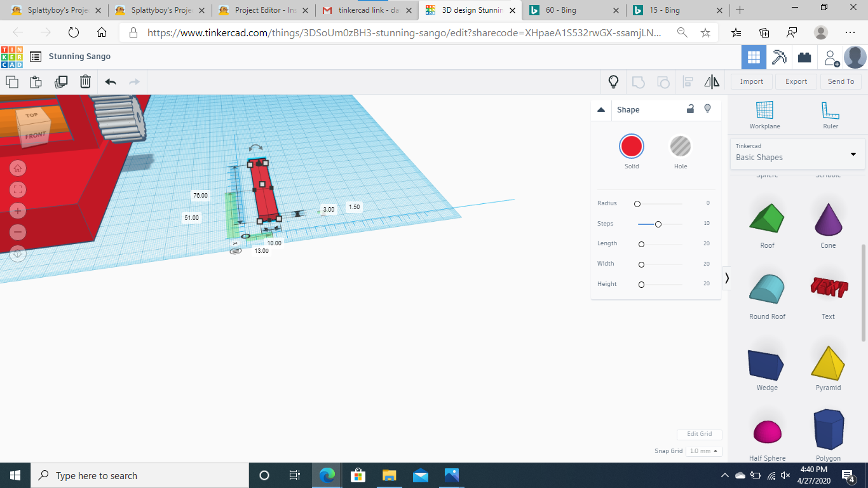Show hidden system tray icons
Screen dimensions: 868x488
pyautogui.click(x=724, y=475)
